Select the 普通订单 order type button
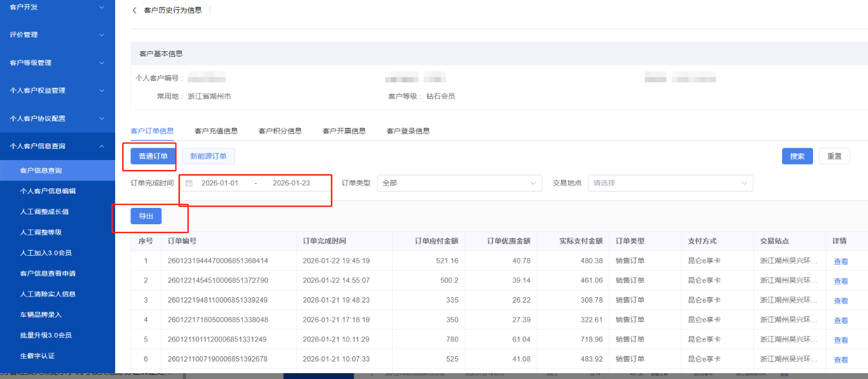The image size is (868, 379). coord(153,156)
